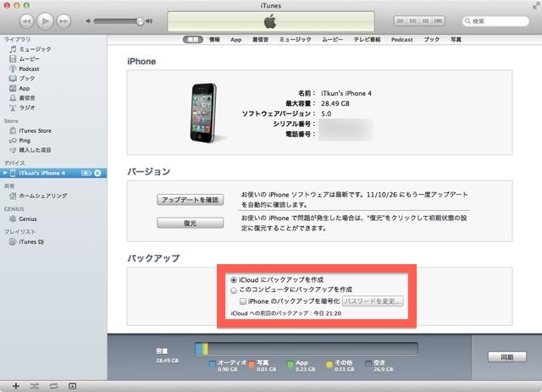
Task: Select the ブック tab
Action: [432, 40]
